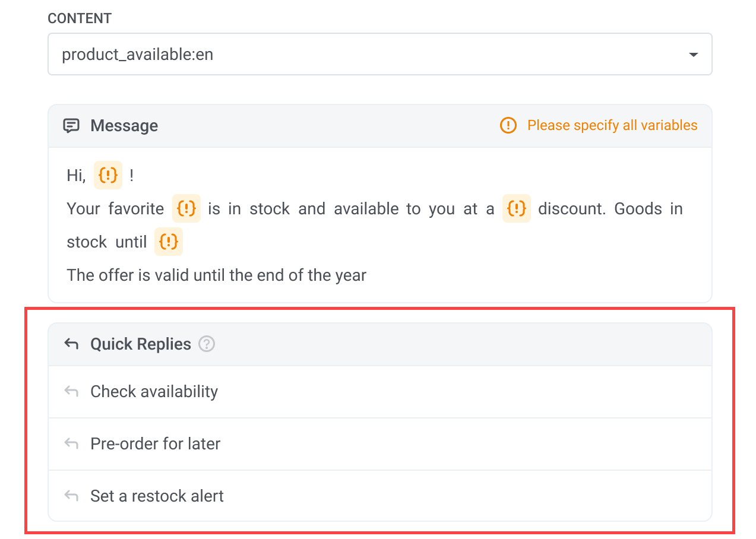
Task: Click the reply arrow beside 'Set a restock alert'
Action: coord(71,496)
